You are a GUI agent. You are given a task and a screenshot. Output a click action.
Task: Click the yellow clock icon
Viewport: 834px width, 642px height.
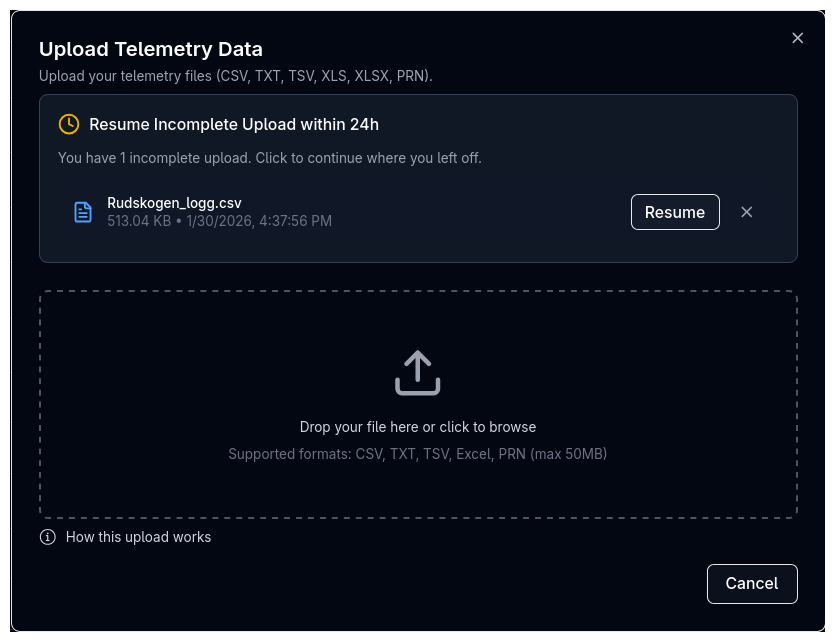(69, 124)
